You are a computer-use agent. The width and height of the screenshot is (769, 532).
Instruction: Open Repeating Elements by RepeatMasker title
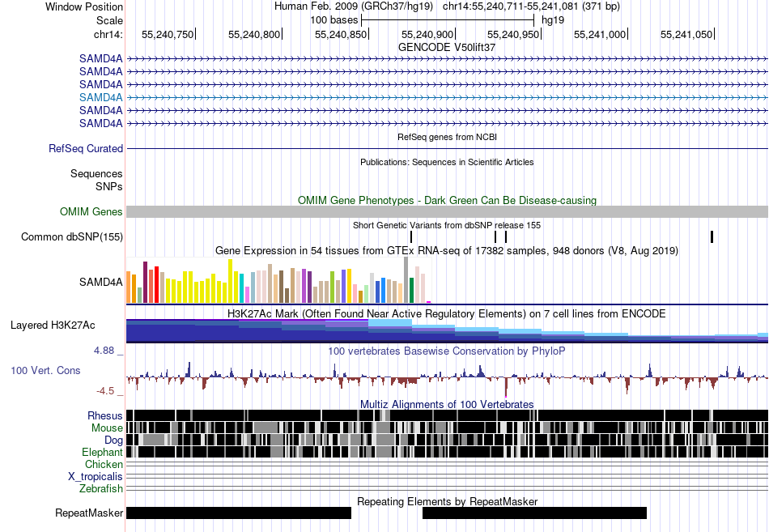[447, 501]
